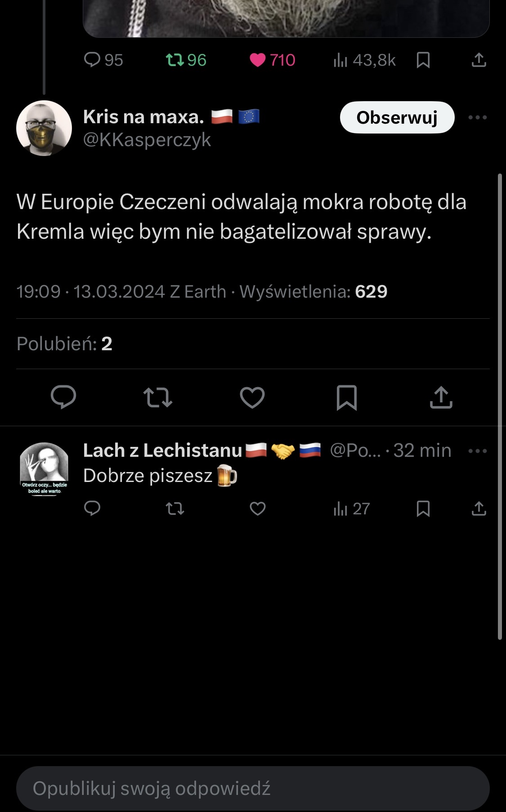This screenshot has width=506, height=812.
Task: Open Kris na maxa profile picture
Action: 44,128
